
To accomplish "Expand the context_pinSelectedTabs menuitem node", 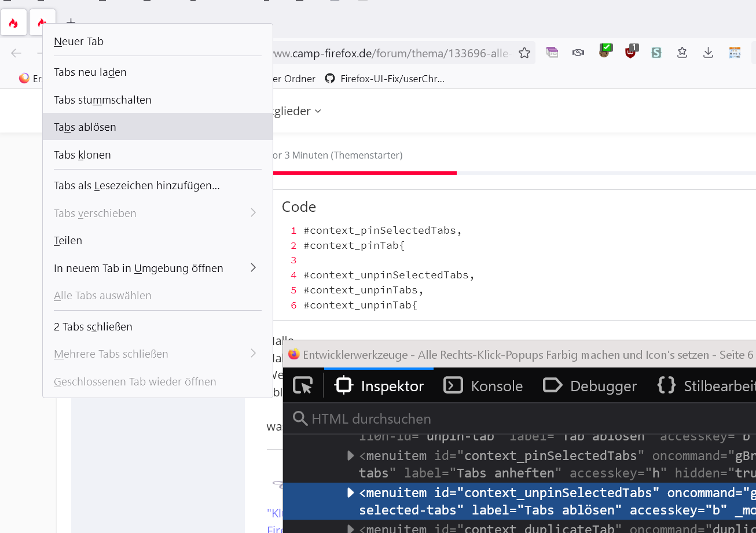I will [350, 456].
